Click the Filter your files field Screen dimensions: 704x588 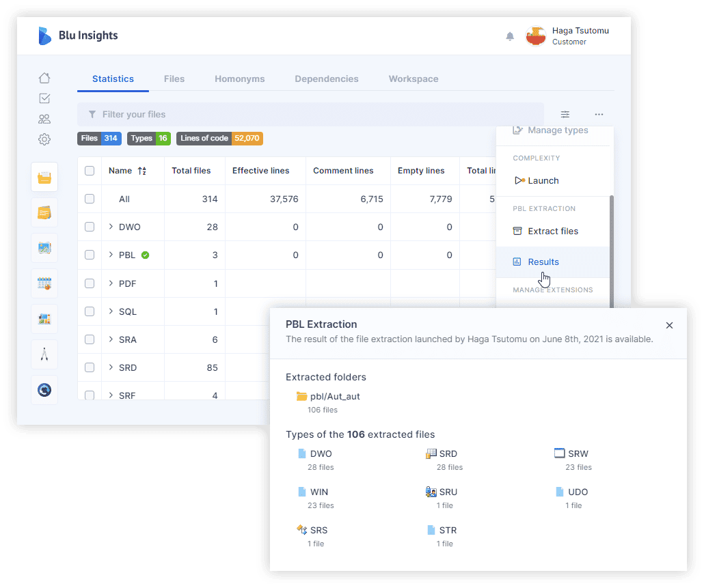(x=311, y=114)
